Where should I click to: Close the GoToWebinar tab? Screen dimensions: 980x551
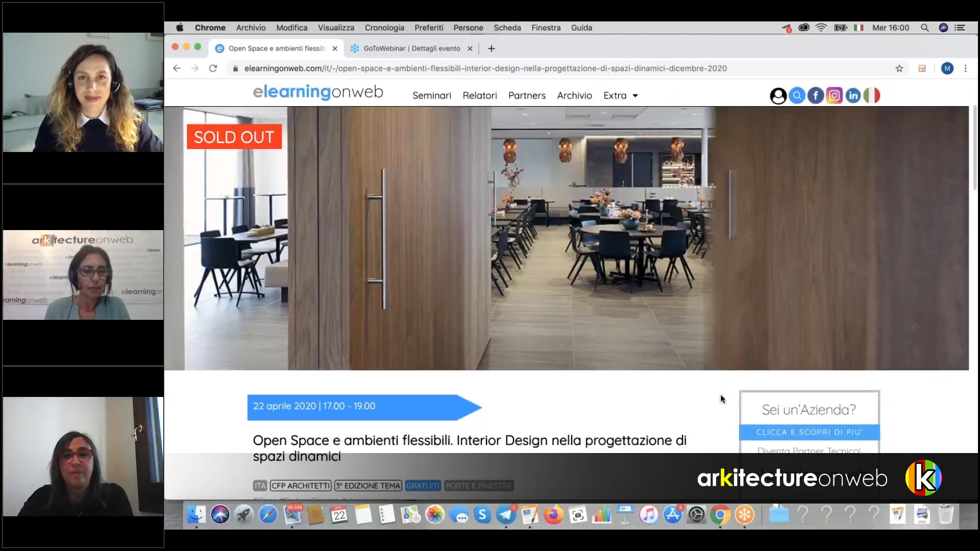point(470,48)
